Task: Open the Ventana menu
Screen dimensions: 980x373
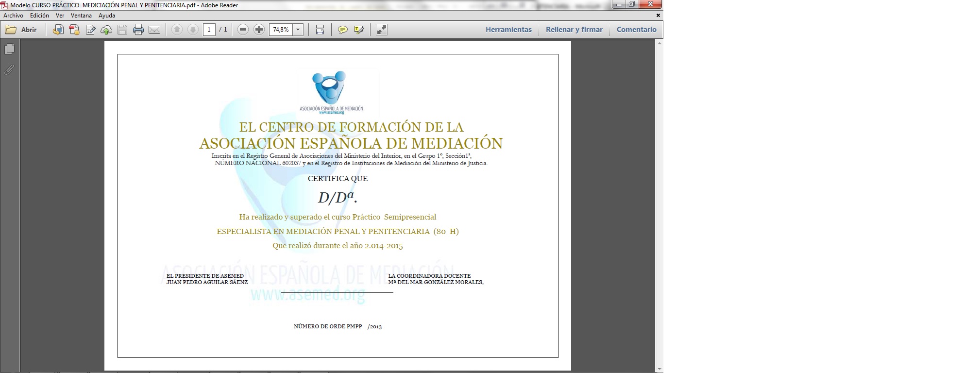Action: pos(81,16)
